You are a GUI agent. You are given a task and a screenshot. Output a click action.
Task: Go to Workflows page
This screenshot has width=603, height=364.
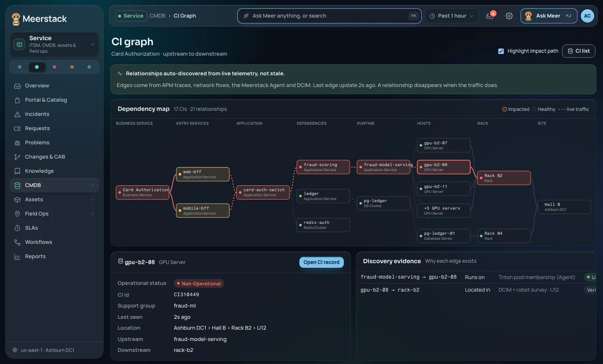pos(54,242)
